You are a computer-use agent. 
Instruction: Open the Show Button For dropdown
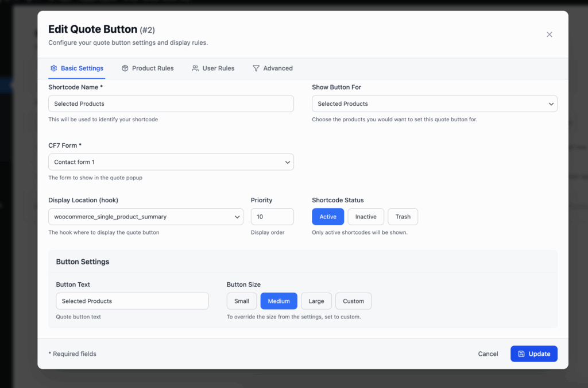(x=434, y=104)
